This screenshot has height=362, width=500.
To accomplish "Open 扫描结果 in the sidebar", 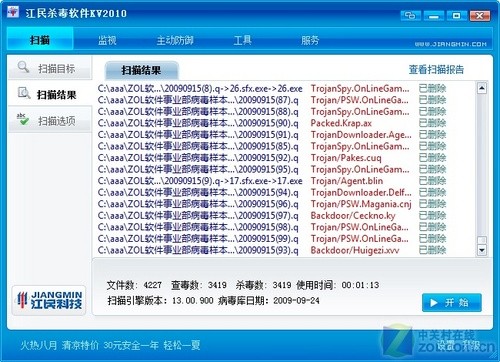I will pos(50,94).
